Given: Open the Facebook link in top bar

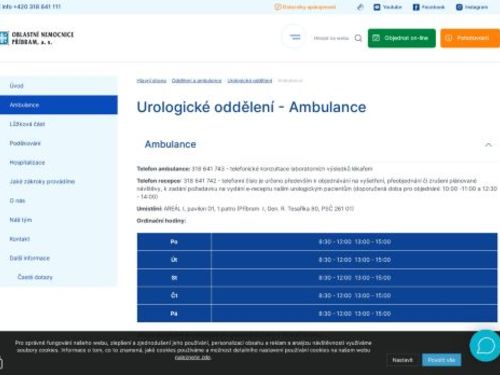Looking at the screenshot, I should point(429,7).
